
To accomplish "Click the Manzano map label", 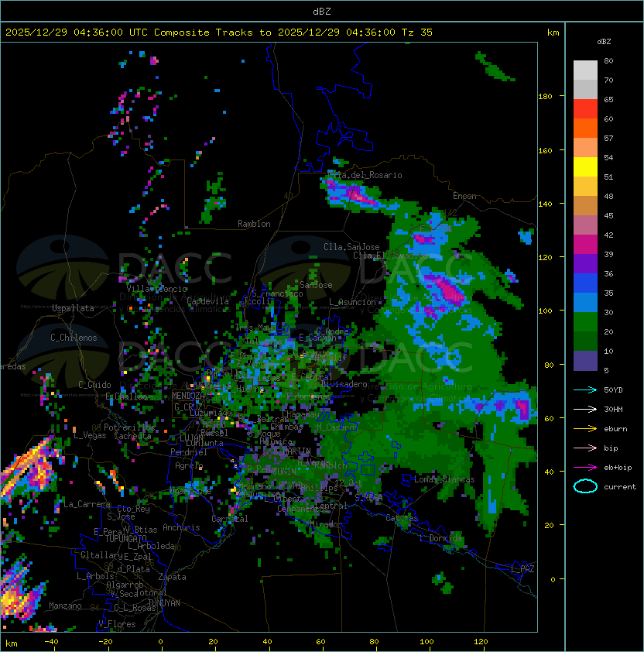I will (x=65, y=606).
